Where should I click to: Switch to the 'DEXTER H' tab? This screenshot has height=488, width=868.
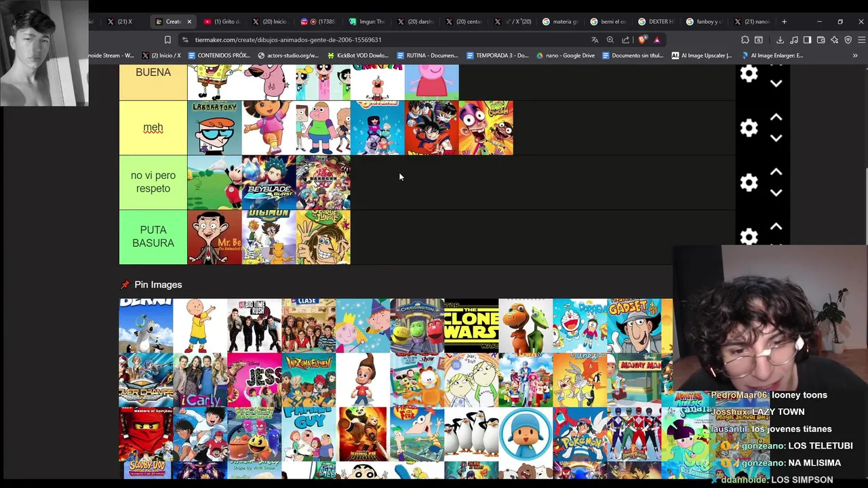pyautogui.click(x=656, y=22)
